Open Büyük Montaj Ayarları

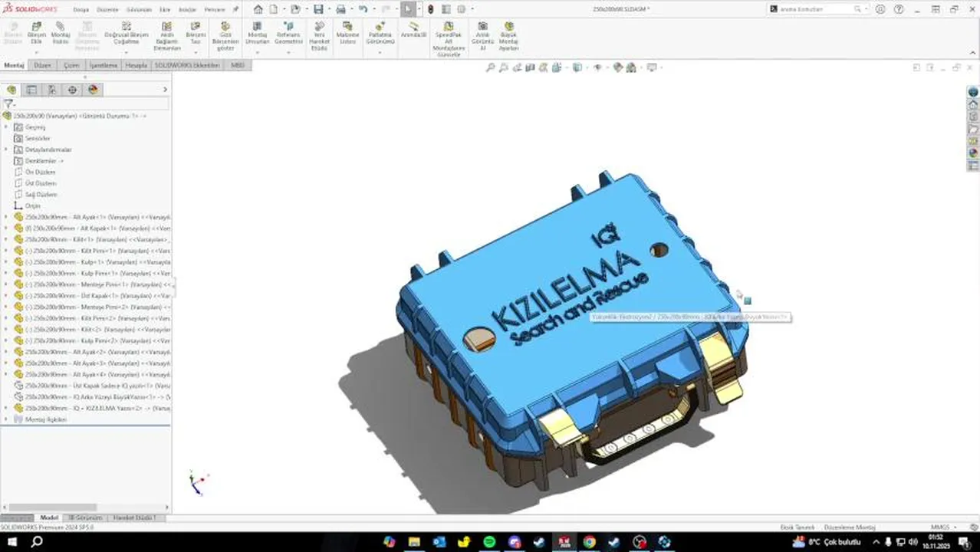(508, 36)
